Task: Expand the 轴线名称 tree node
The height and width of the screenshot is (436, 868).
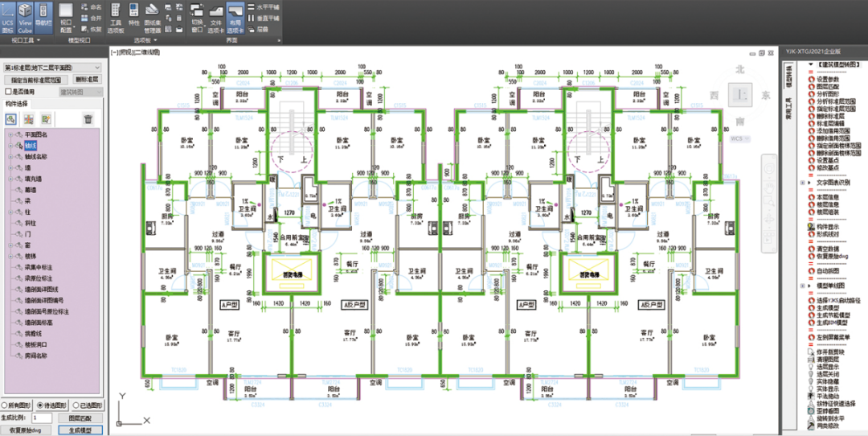Action: tap(10, 157)
